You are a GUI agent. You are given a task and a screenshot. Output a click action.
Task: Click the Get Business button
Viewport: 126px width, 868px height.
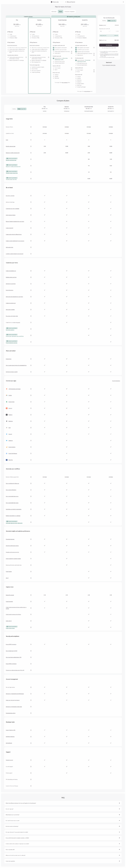click(x=109, y=45)
